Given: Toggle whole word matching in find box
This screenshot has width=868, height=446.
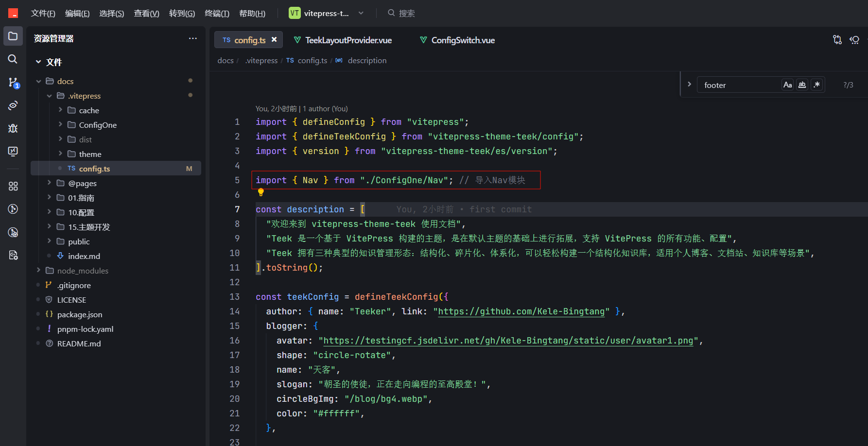Looking at the screenshot, I should point(802,85).
